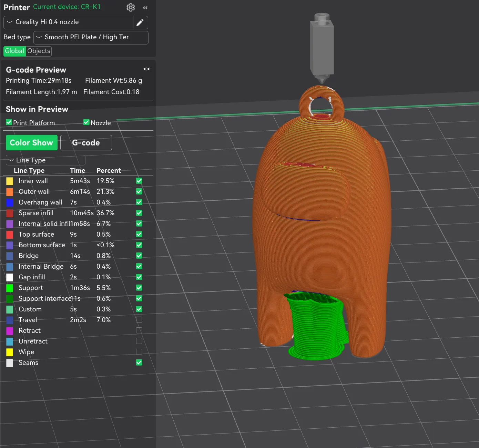Uncheck the Nozzle option under Show in Preview

[x=86, y=122]
